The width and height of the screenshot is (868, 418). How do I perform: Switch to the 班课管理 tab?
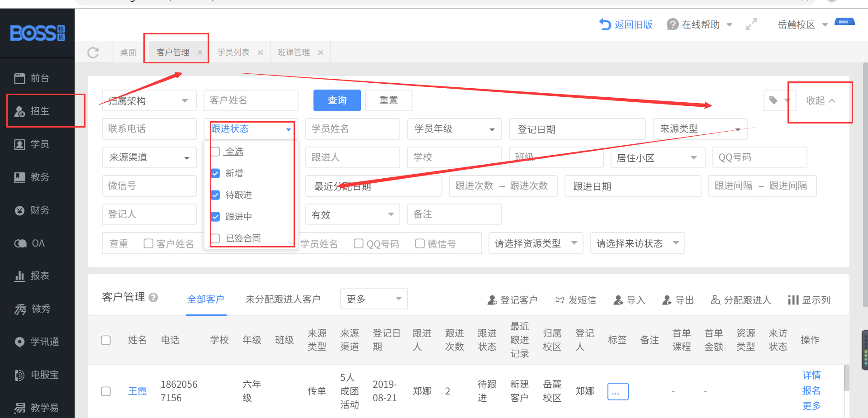click(x=294, y=52)
